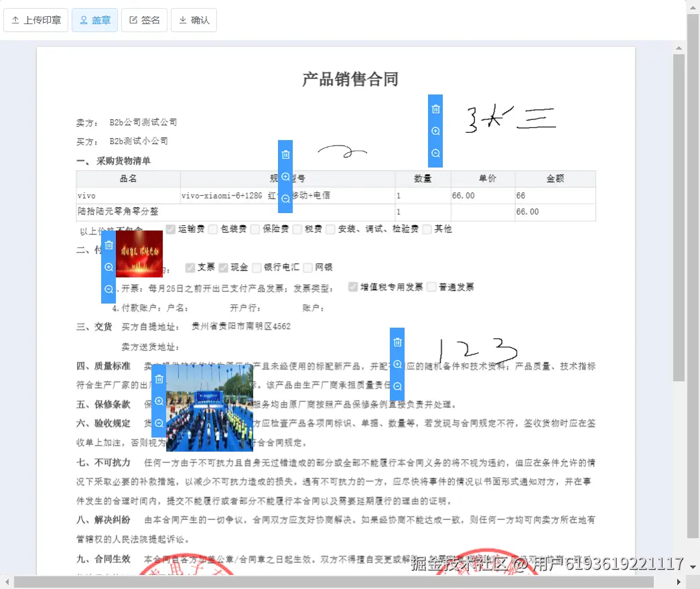This screenshot has width=700, height=589.
Task: Zoom in the blue ceremony photo stamp
Action: point(159,401)
